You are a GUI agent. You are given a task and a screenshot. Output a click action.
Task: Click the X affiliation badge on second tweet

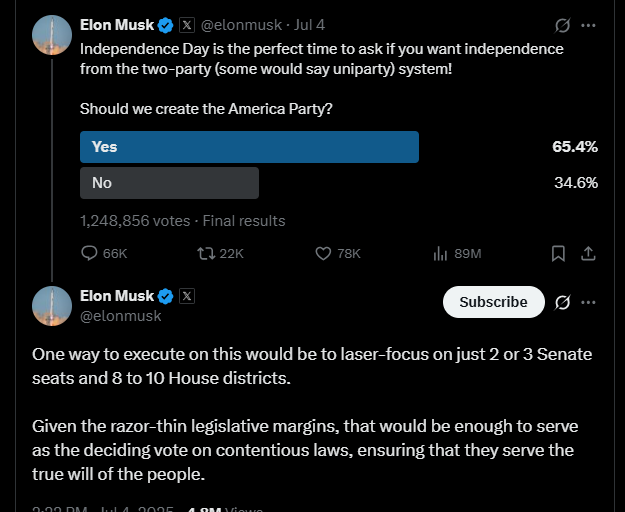pyautogui.click(x=187, y=296)
